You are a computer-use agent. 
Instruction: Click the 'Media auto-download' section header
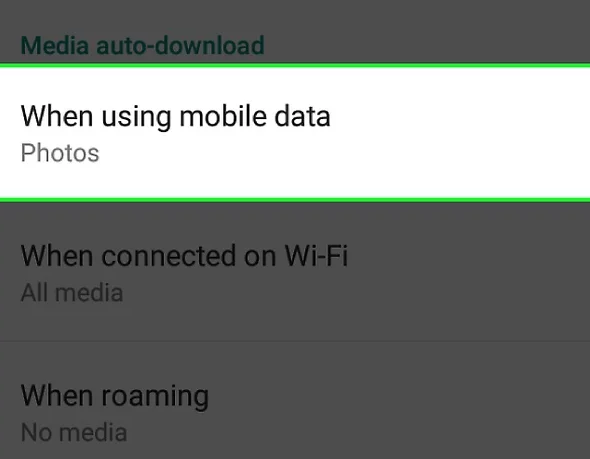142,45
